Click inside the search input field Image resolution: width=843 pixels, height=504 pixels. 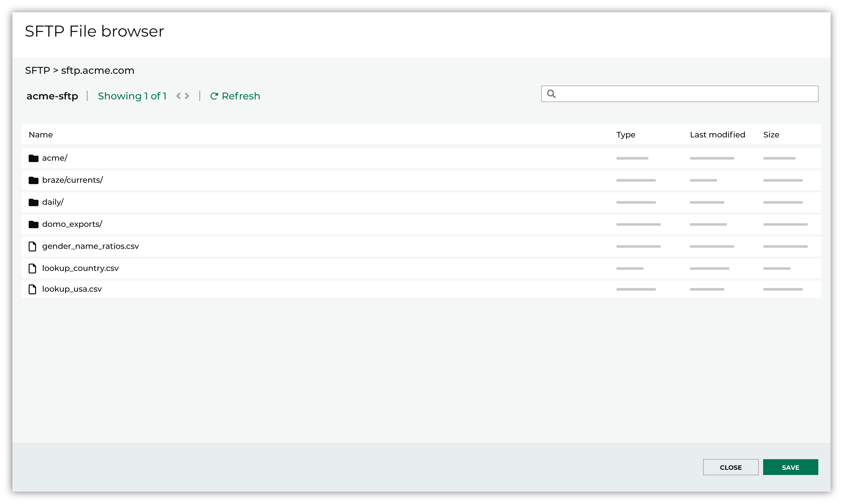679,93
